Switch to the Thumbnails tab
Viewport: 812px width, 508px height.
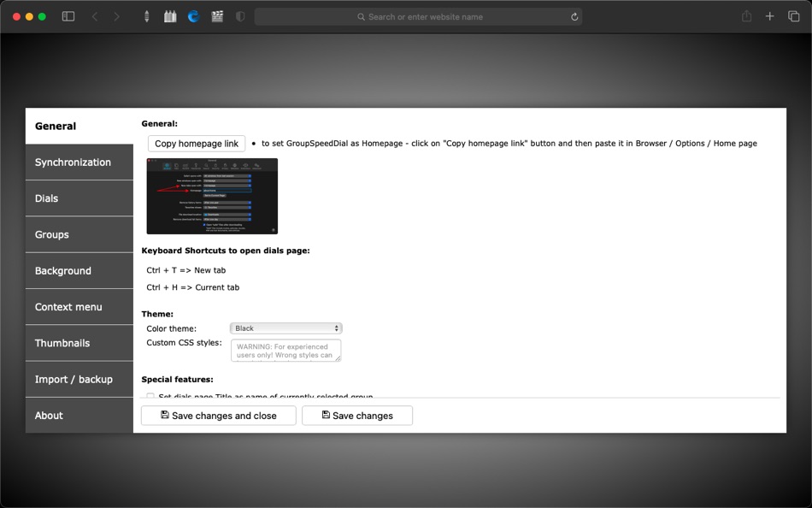pos(79,343)
